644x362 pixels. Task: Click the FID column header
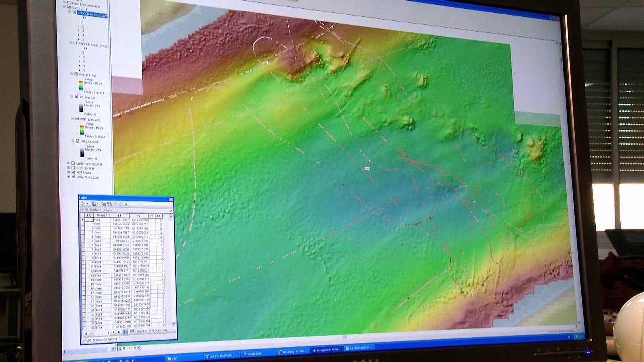(x=89, y=215)
